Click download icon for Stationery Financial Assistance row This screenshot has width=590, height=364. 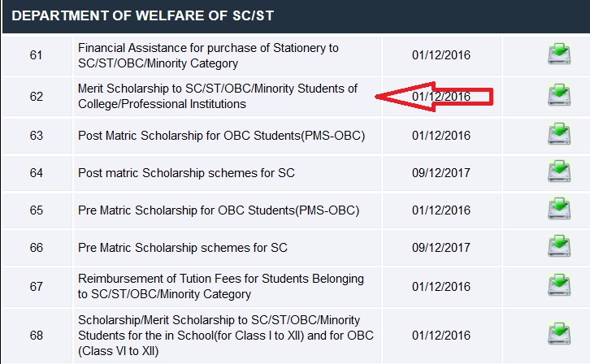pos(558,55)
